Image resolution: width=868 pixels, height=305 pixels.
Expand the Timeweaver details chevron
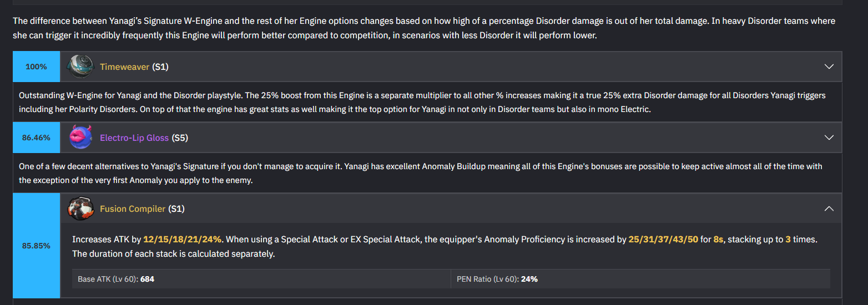[829, 67]
